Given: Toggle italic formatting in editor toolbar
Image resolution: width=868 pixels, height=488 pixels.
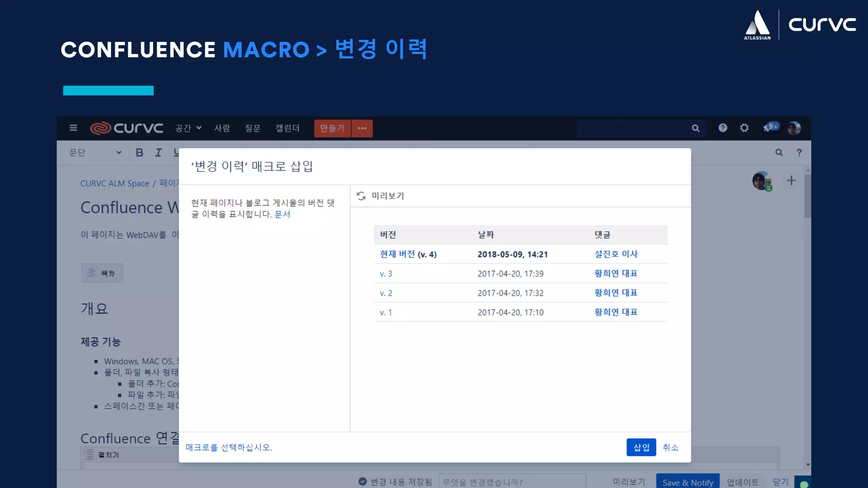Looking at the screenshot, I should tap(158, 152).
